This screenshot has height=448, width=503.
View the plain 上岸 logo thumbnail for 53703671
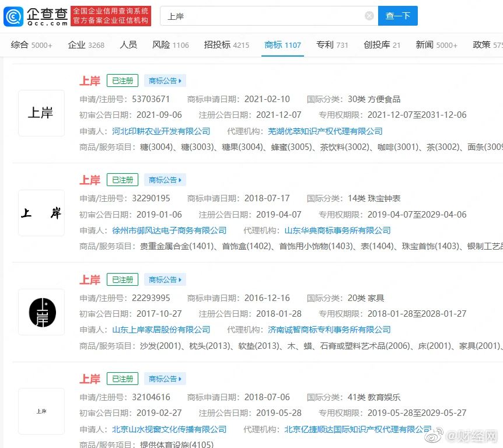[x=41, y=113]
